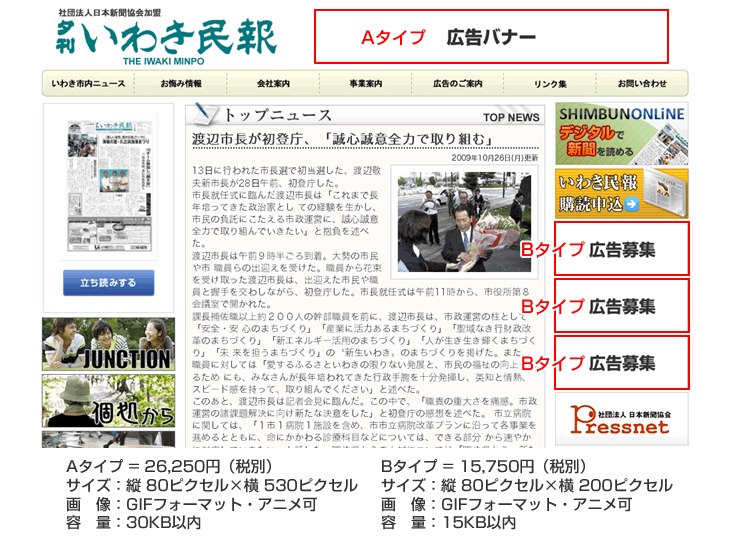This screenshot has width=735, height=540.
Task: Open the newspaper front page thumbnail
Action: coord(109,186)
